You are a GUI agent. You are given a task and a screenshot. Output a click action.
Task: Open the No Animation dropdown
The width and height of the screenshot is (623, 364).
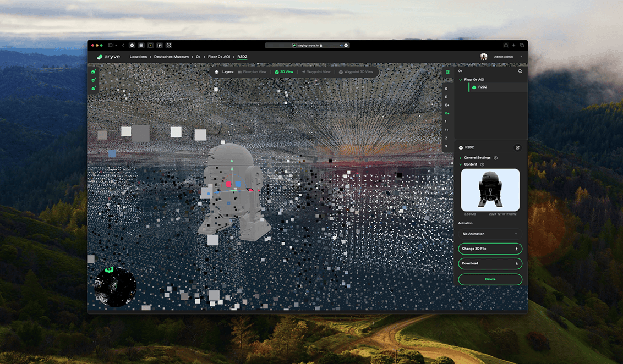point(490,234)
